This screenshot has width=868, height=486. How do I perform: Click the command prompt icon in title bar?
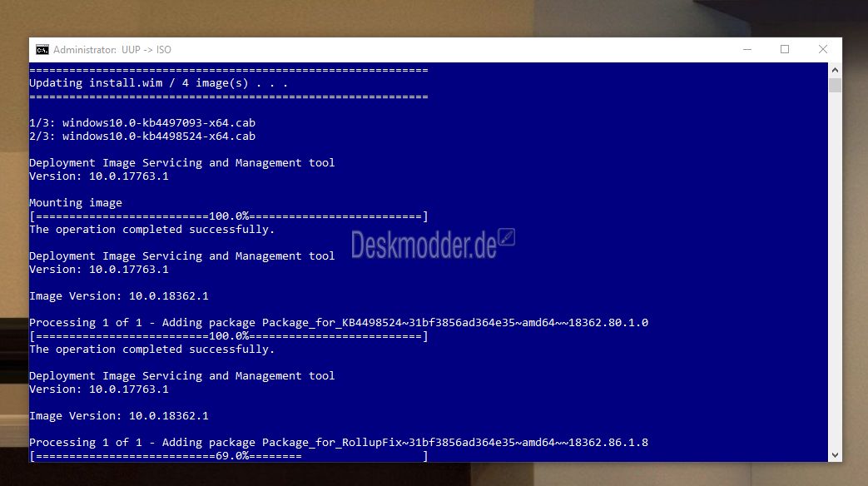(42, 50)
